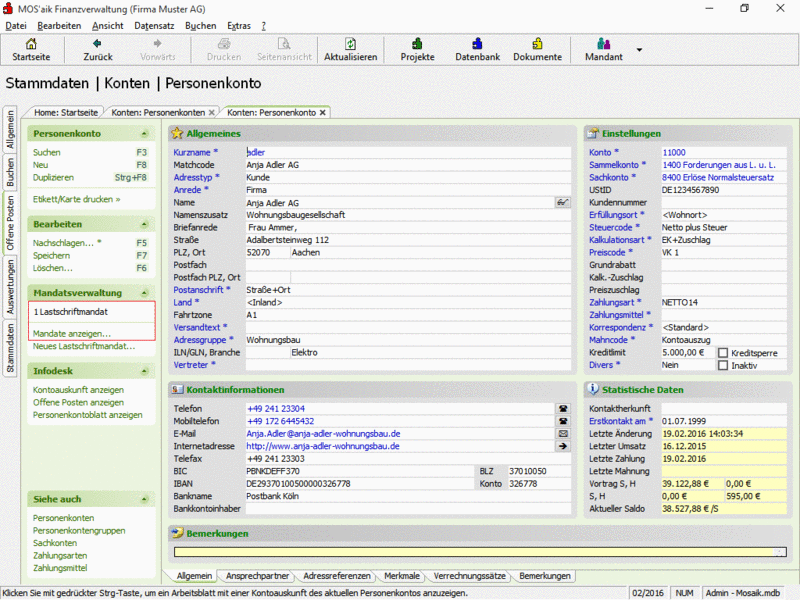
Task: Open the Datenbank toolbar icon
Action: click(x=478, y=44)
